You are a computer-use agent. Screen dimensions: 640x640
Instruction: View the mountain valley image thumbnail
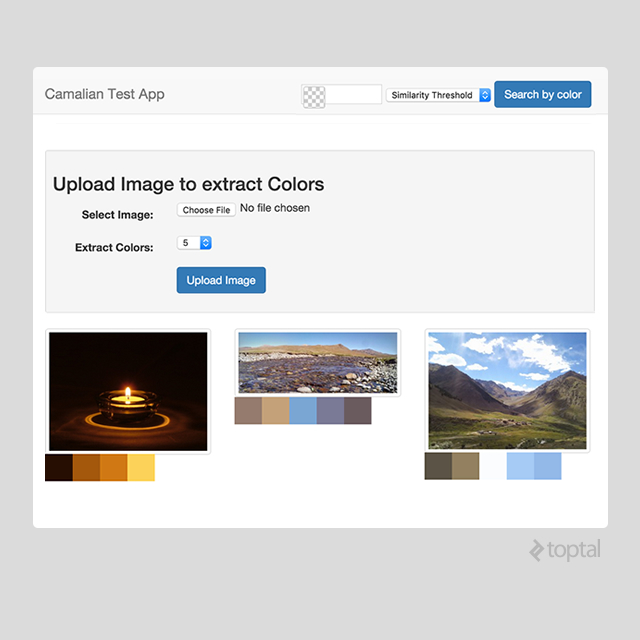(x=507, y=390)
